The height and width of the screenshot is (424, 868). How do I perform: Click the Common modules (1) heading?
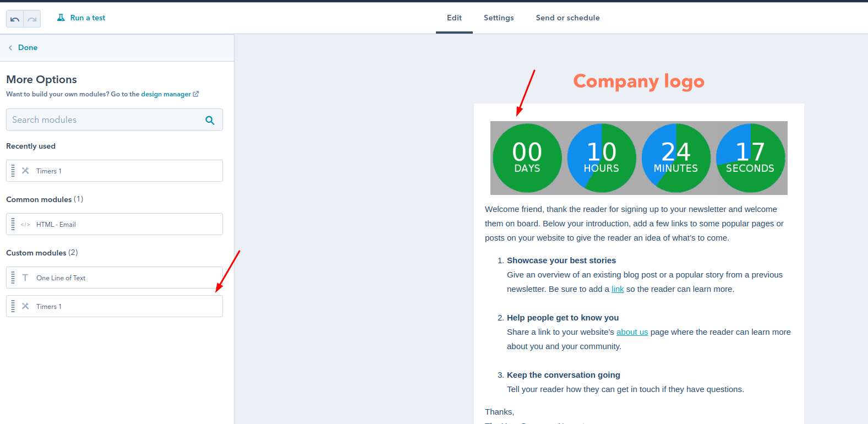pos(45,199)
